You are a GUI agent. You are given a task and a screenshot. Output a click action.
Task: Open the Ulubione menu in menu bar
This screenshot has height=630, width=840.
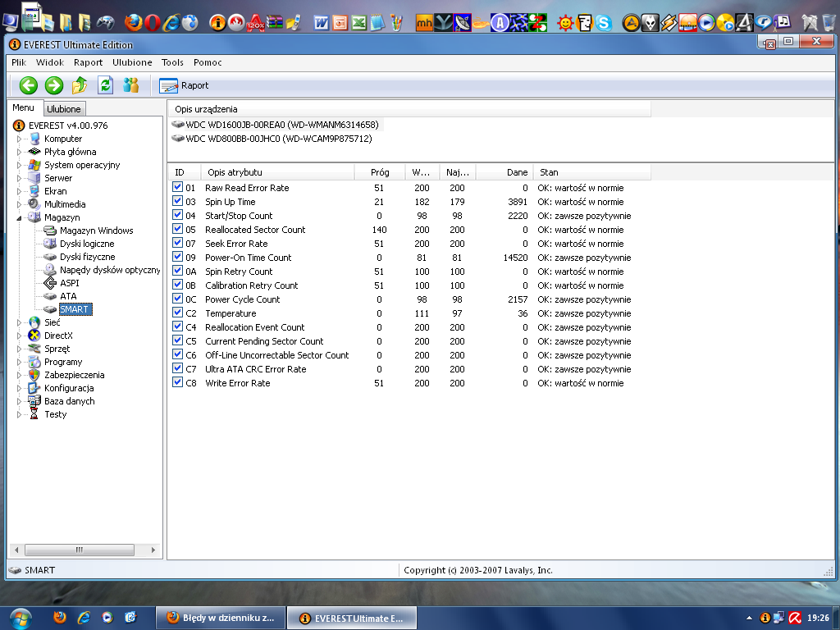[x=132, y=62]
